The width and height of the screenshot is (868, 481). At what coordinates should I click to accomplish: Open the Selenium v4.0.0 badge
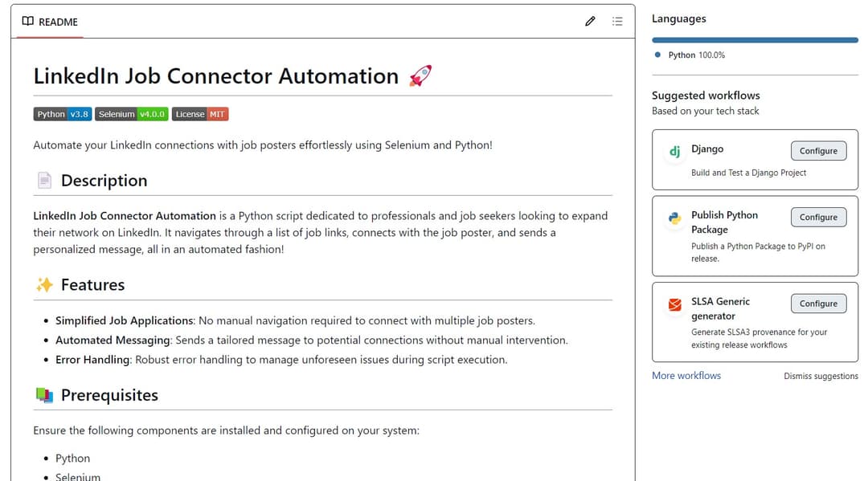point(132,114)
